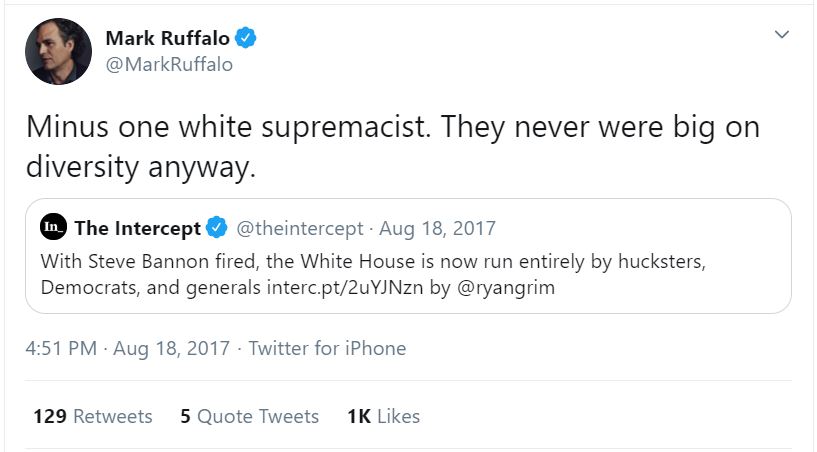Click the 4:51 PM timestamp

(61, 349)
